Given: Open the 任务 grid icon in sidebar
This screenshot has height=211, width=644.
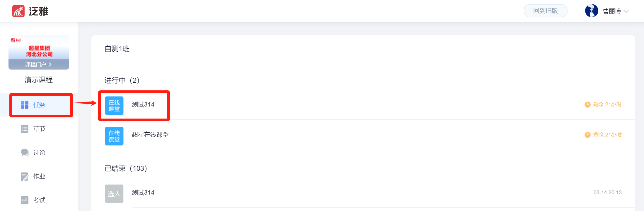Looking at the screenshot, I should [25, 105].
